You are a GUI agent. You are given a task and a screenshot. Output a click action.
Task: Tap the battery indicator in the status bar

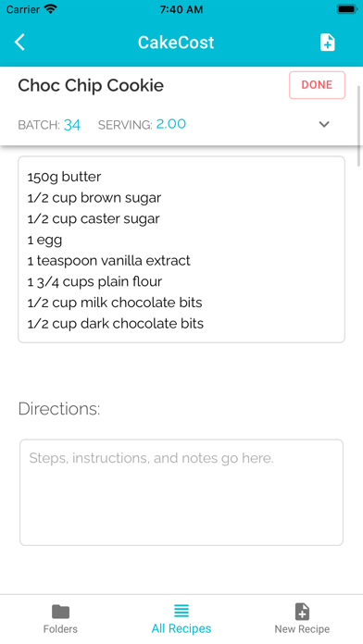(346, 9)
